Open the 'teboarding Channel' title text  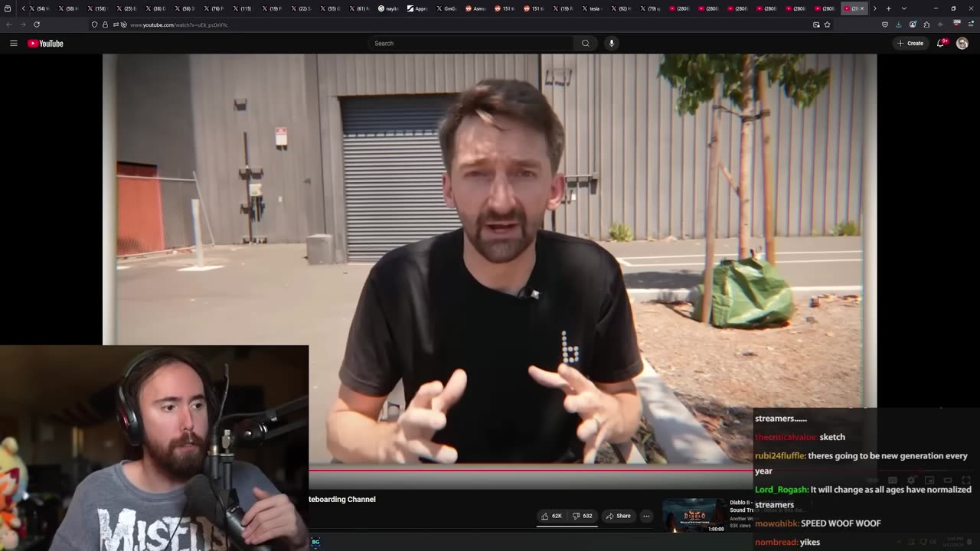(x=342, y=499)
